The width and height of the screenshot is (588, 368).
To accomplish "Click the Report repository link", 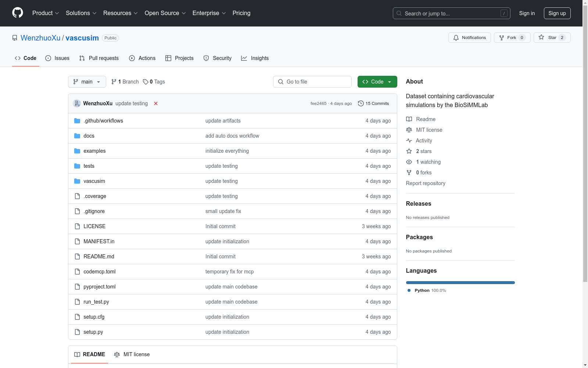I will pyautogui.click(x=426, y=183).
